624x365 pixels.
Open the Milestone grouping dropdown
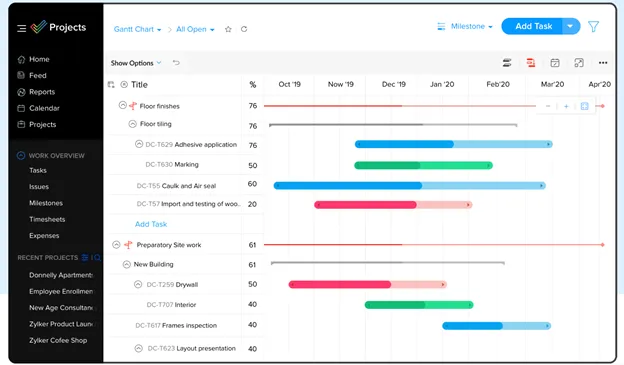coord(472,27)
